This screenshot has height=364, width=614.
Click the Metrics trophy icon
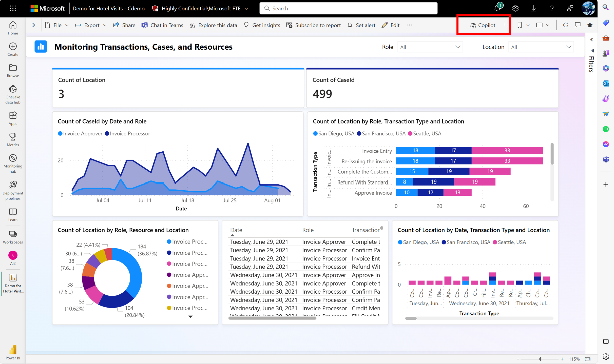[x=13, y=137]
